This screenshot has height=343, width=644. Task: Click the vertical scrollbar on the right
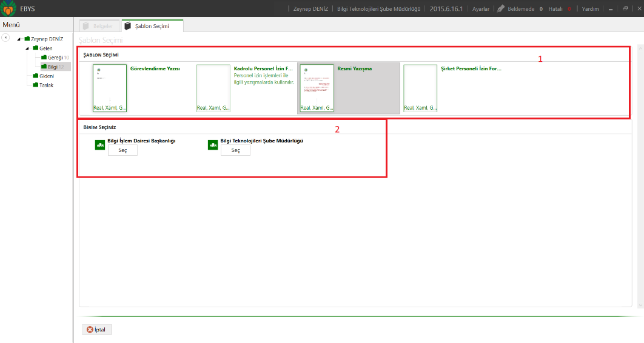640,176
